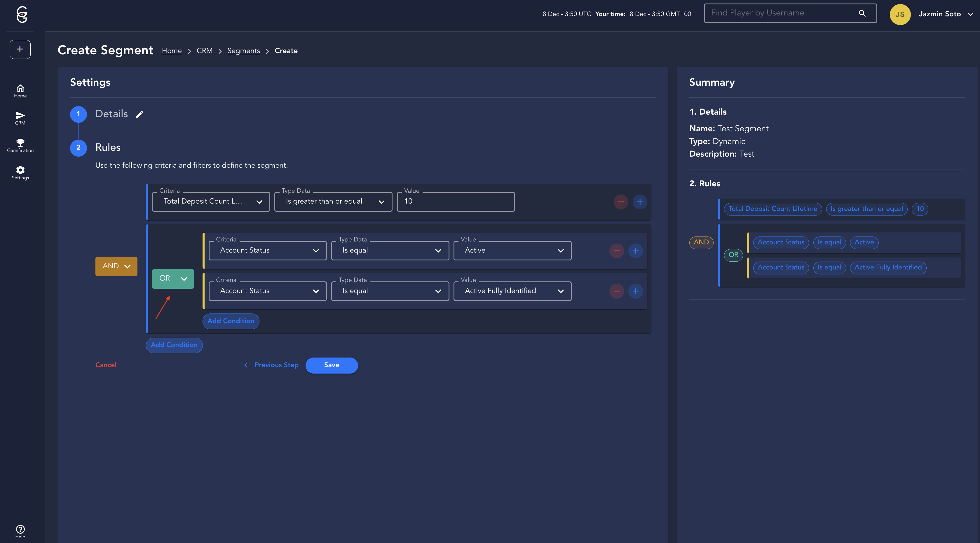
Task: Click Add Condition inside the OR group
Action: tap(231, 321)
